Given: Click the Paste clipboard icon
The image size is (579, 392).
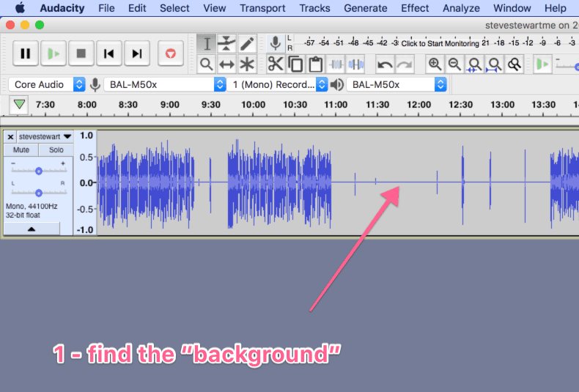Looking at the screenshot, I should pos(315,64).
